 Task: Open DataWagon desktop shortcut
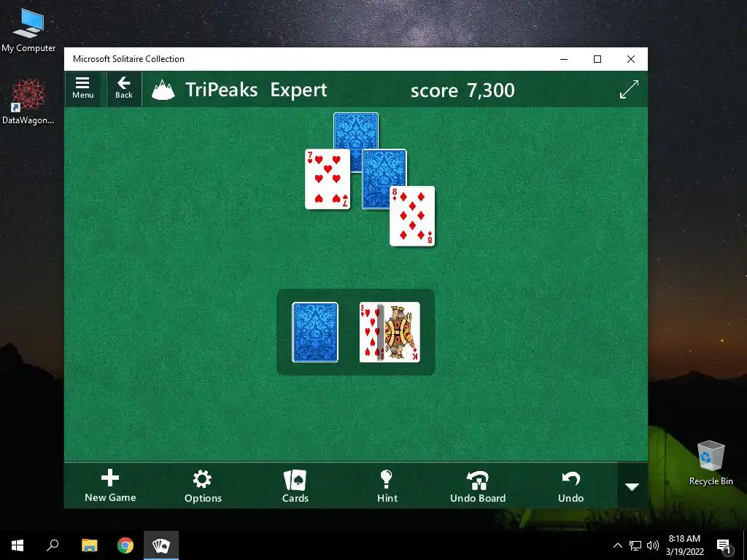(x=28, y=101)
